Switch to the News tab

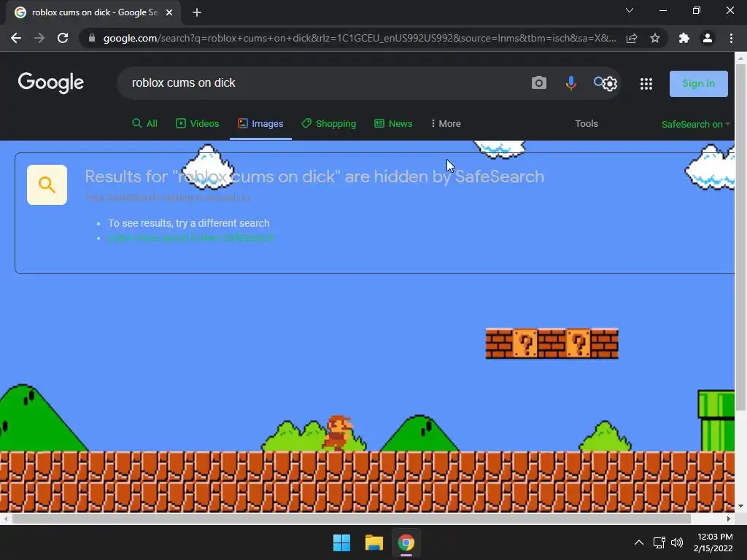pyautogui.click(x=393, y=124)
